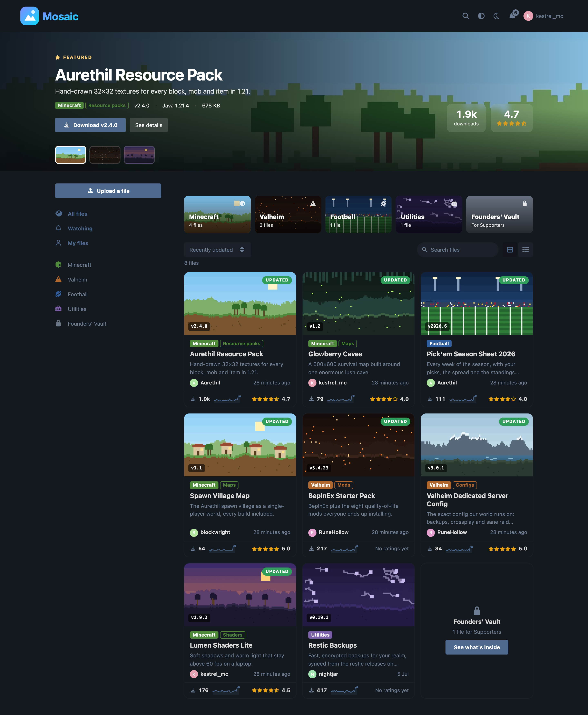Open the kestrel_mc profile avatar
The height and width of the screenshot is (715, 588).
pyautogui.click(x=528, y=16)
